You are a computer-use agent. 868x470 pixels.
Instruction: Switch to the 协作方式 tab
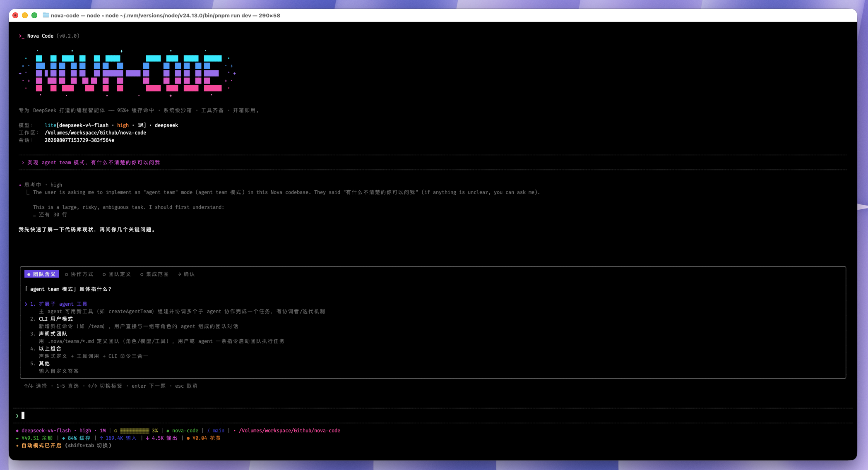pos(79,274)
